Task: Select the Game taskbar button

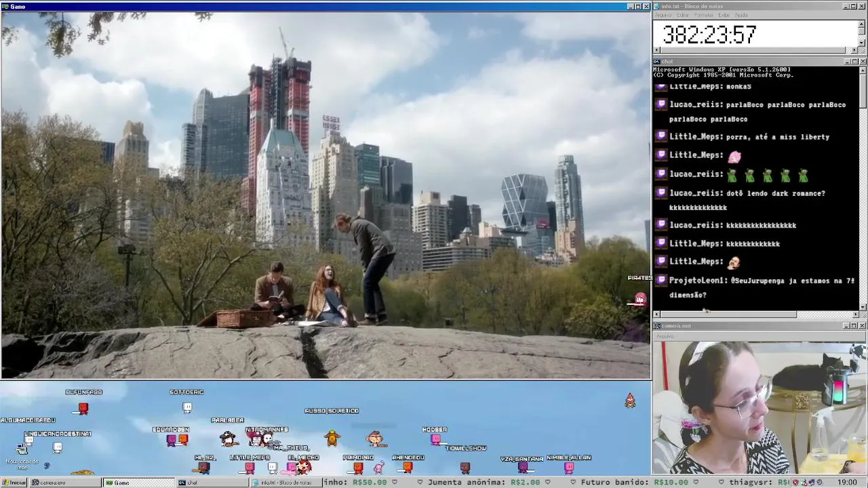Action: coord(138,483)
